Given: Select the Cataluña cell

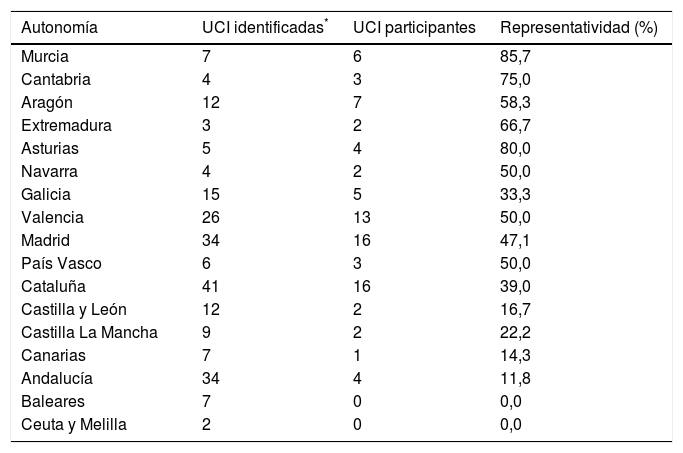Looking at the screenshot, I should tap(53, 285).
